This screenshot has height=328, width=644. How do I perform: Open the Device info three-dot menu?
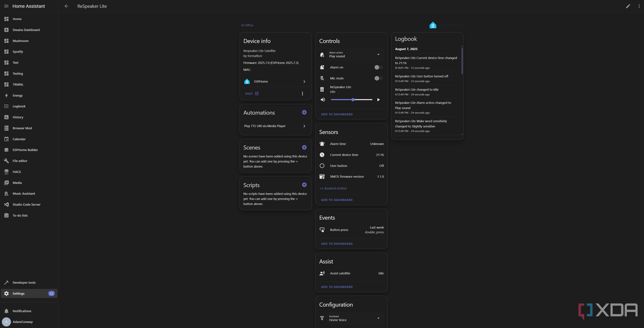302,94
